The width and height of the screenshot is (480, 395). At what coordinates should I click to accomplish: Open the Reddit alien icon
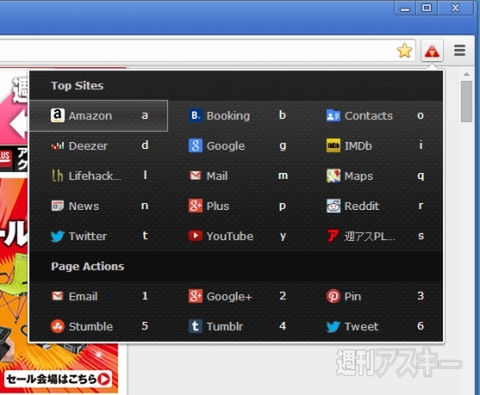pos(333,206)
